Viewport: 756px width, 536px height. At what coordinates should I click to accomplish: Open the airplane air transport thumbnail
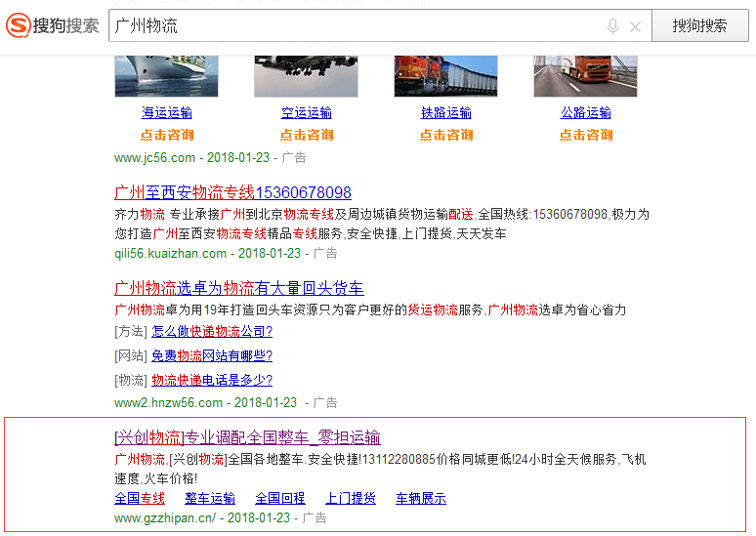tap(307, 75)
